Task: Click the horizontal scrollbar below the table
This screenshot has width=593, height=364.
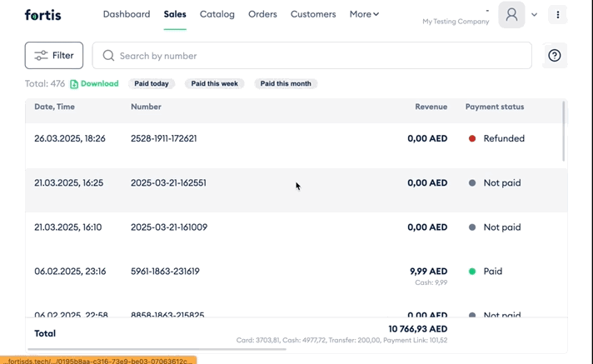Action: click(x=157, y=349)
